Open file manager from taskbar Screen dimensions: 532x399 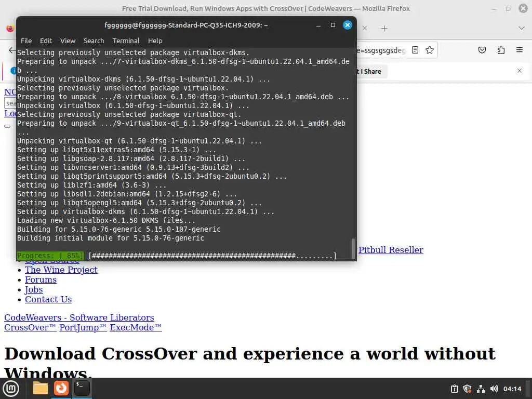coord(41,388)
